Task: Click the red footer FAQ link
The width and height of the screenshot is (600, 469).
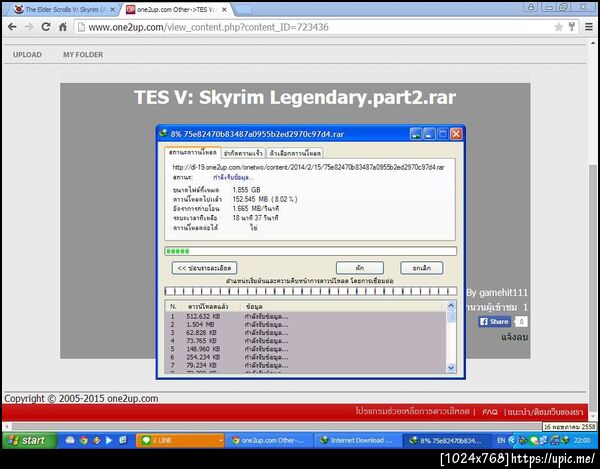Action: (x=490, y=412)
